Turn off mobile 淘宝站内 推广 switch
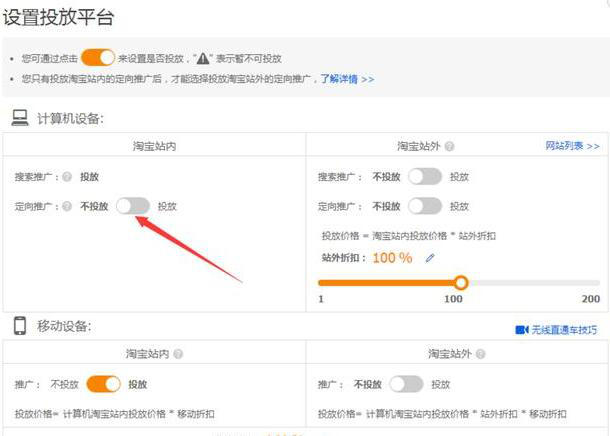The width and height of the screenshot is (610, 436). [x=103, y=384]
